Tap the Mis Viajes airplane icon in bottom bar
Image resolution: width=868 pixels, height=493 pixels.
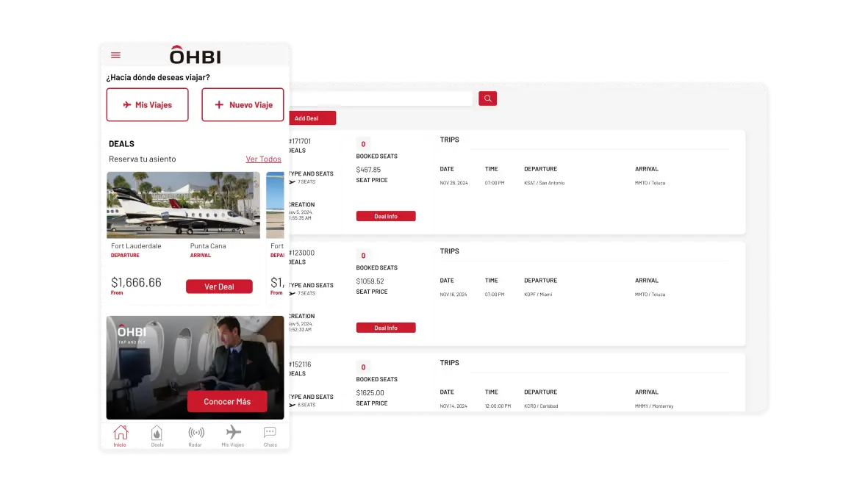pyautogui.click(x=233, y=435)
